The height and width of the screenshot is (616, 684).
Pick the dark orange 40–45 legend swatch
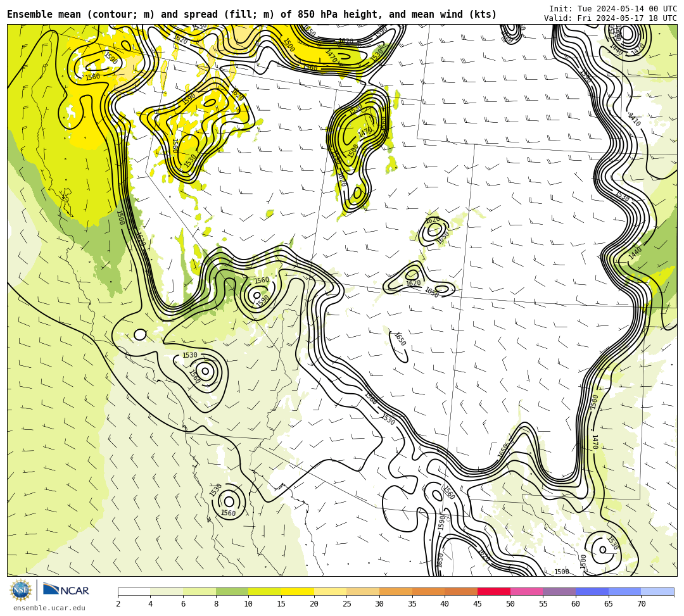(x=461, y=591)
